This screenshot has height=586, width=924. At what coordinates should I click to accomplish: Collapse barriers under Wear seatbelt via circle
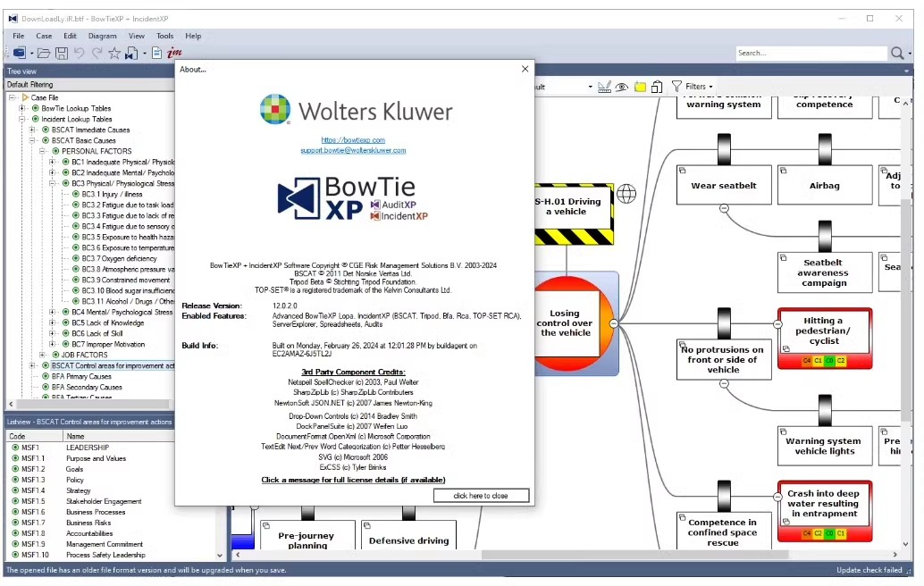724,208
